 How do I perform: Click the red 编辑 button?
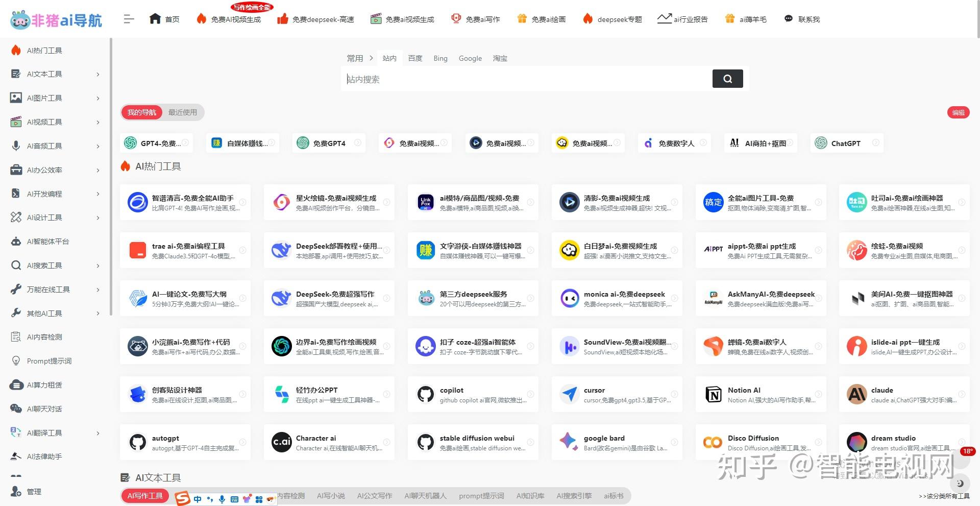pyautogui.click(x=958, y=112)
